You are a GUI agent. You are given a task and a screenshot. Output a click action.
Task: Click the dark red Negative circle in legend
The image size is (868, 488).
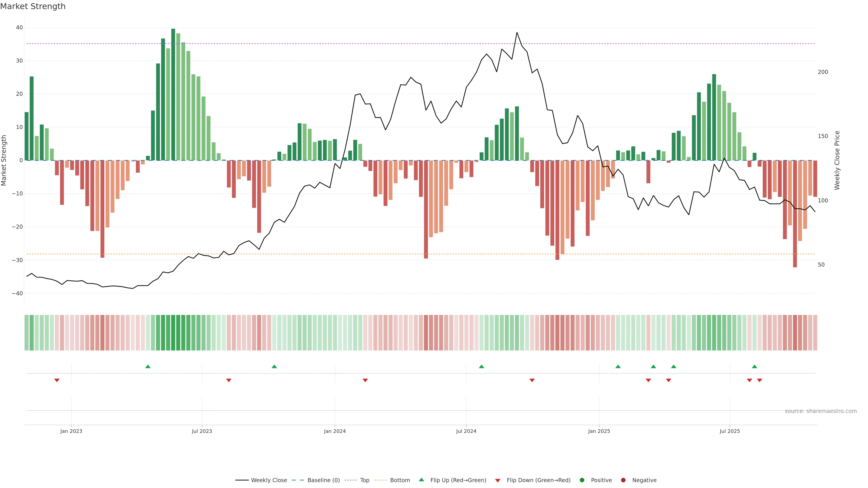[x=623, y=480]
